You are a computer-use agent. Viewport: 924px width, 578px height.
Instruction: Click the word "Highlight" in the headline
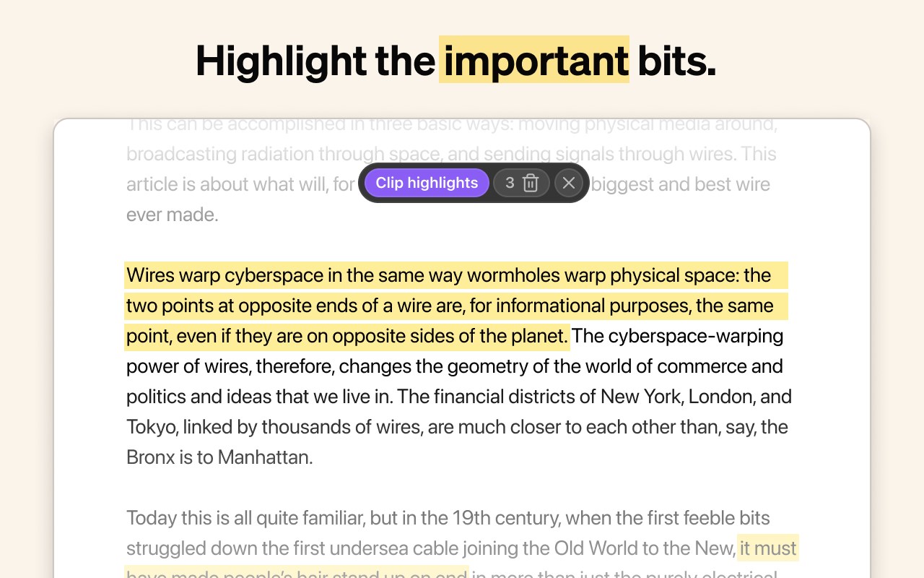click(282, 61)
